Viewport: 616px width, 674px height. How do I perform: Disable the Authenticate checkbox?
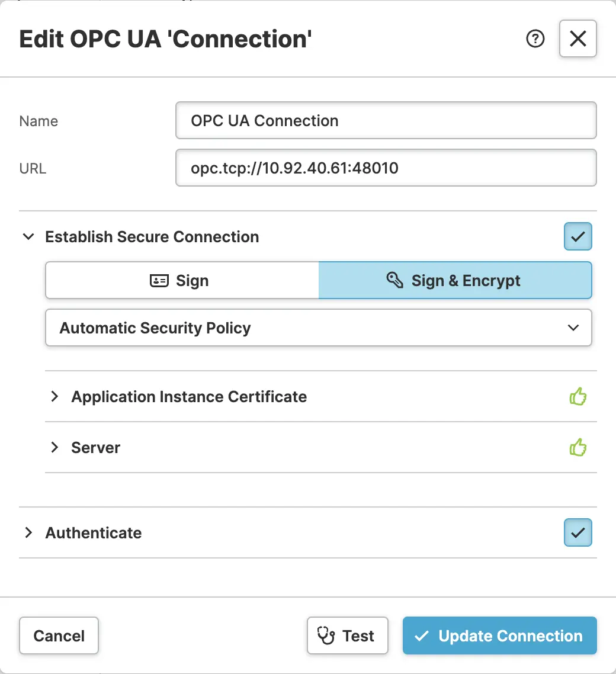click(x=577, y=532)
